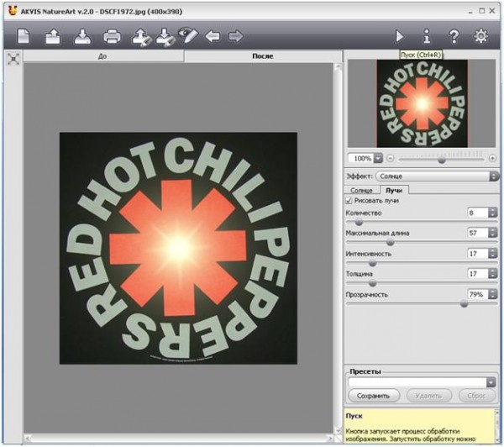Screen dimensions: 504x447
Task: Save the image with the download tray icon
Action: tap(82, 36)
